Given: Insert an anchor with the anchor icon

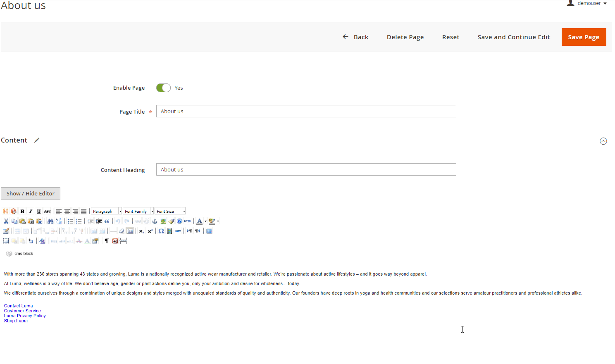Looking at the screenshot, I should pos(155,221).
